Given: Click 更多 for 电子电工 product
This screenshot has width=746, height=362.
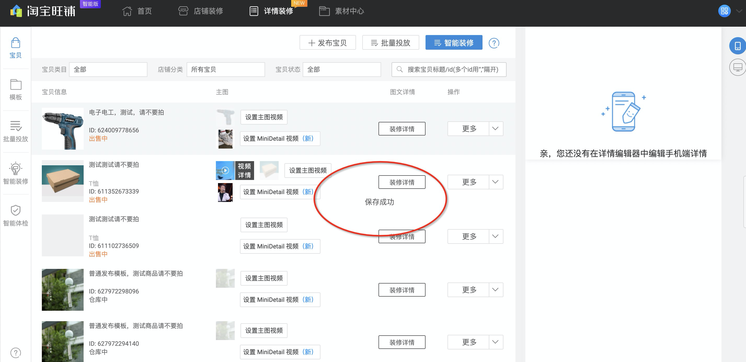Looking at the screenshot, I should (469, 128).
